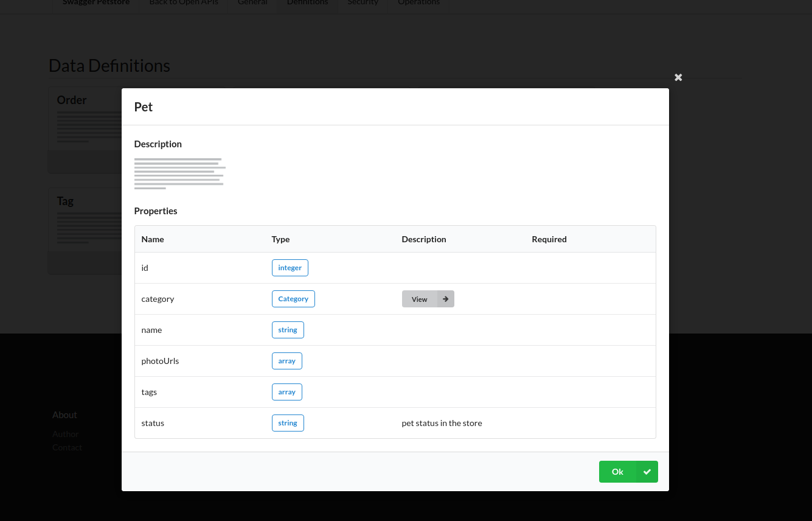812x521 pixels.
Task: View the category definition
Action: 428,299
